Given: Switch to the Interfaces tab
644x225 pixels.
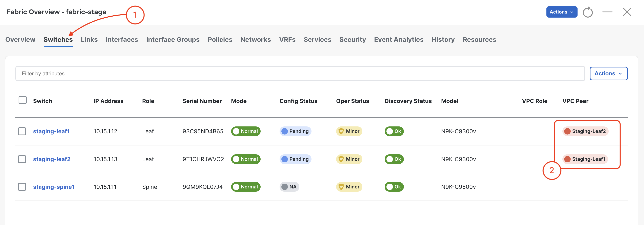Looking at the screenshot, I should (x=122, y=40).
